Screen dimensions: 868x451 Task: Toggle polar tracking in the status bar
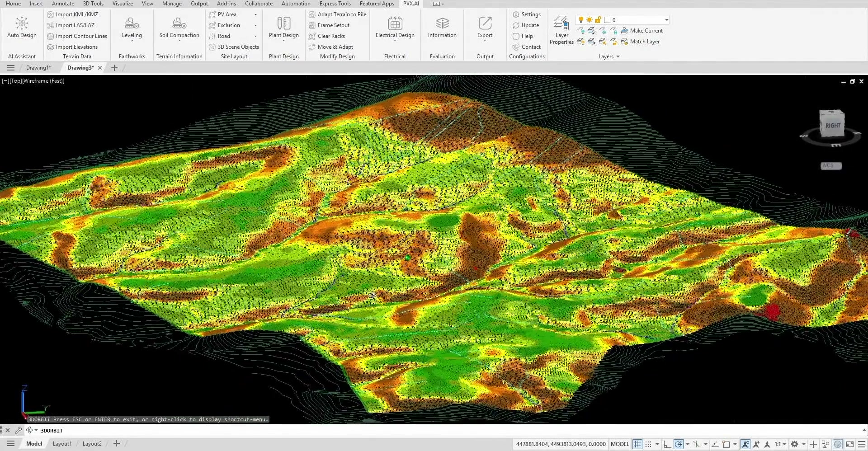(678, 444)
